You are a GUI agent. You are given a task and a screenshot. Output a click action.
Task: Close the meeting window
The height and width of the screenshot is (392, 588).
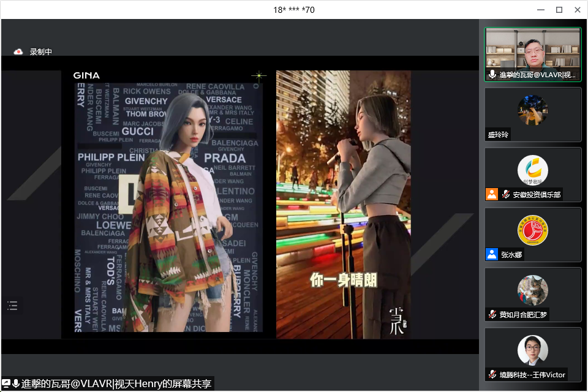(x=578, y=10)
